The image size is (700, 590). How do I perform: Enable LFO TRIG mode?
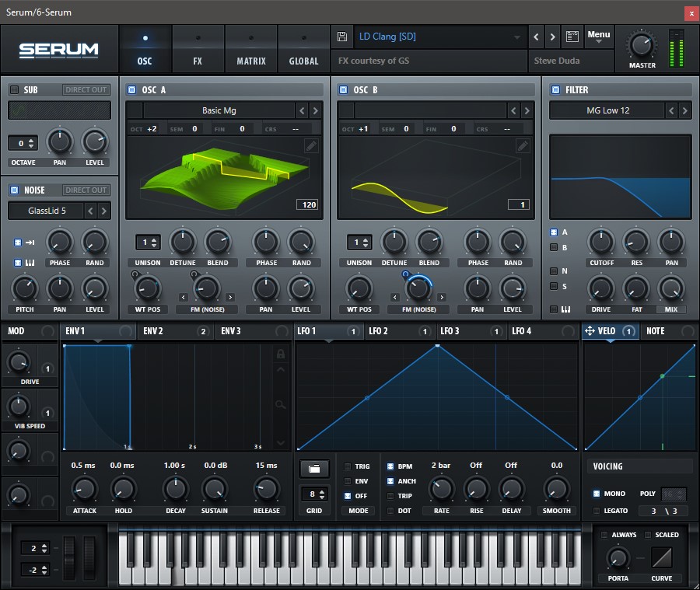348,466
